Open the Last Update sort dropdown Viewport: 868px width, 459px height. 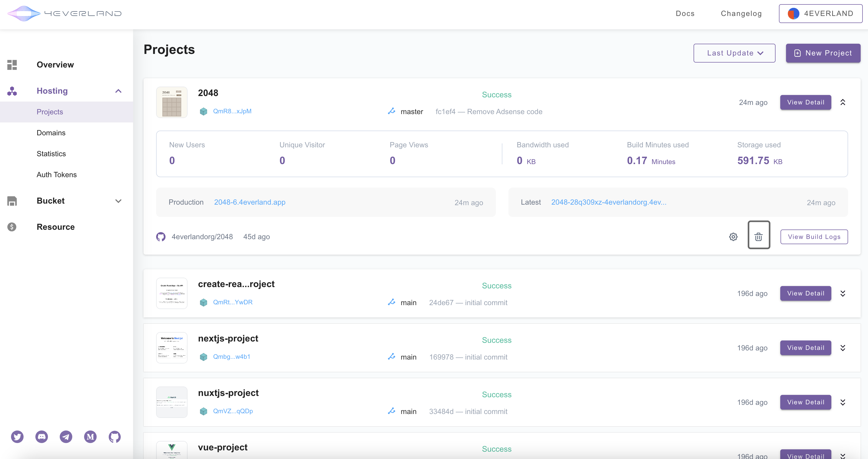tap(734, 53)
